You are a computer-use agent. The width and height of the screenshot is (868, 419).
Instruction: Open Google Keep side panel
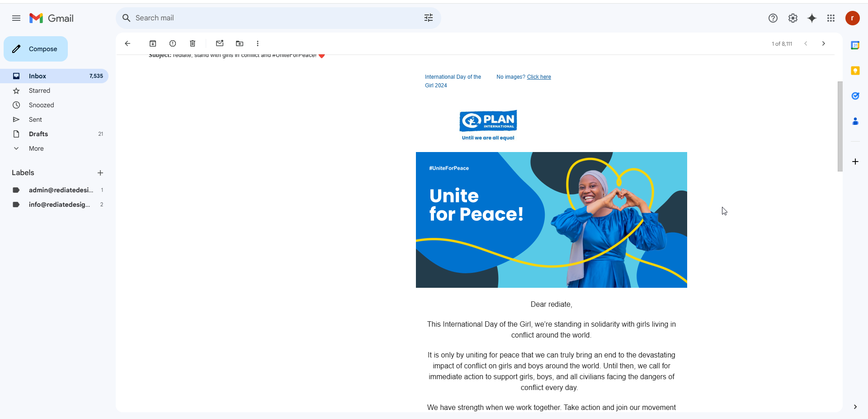pyautogui.click(x=855, y=71)
